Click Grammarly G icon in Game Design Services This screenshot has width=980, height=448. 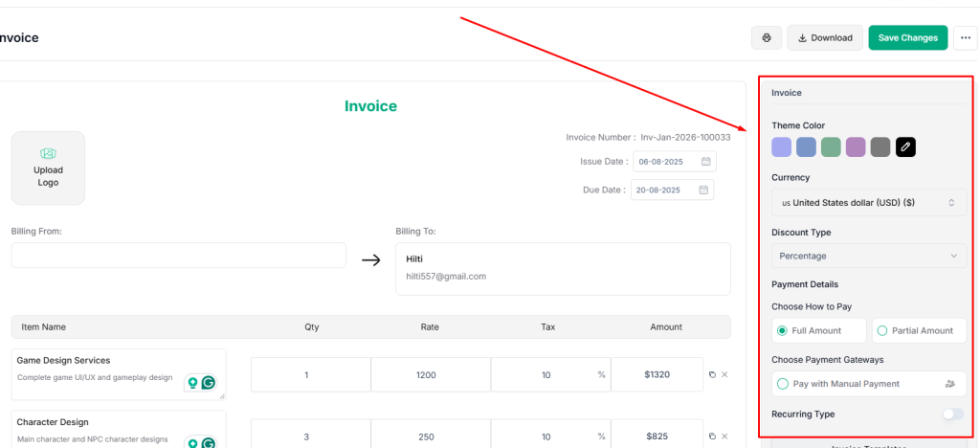(208, 382)
